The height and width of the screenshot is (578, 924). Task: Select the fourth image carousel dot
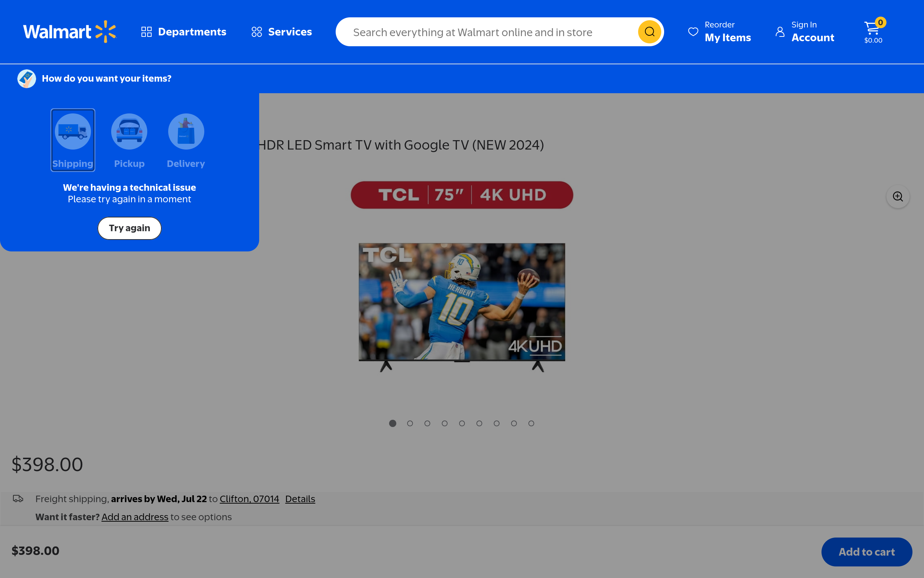coord(444,423)
